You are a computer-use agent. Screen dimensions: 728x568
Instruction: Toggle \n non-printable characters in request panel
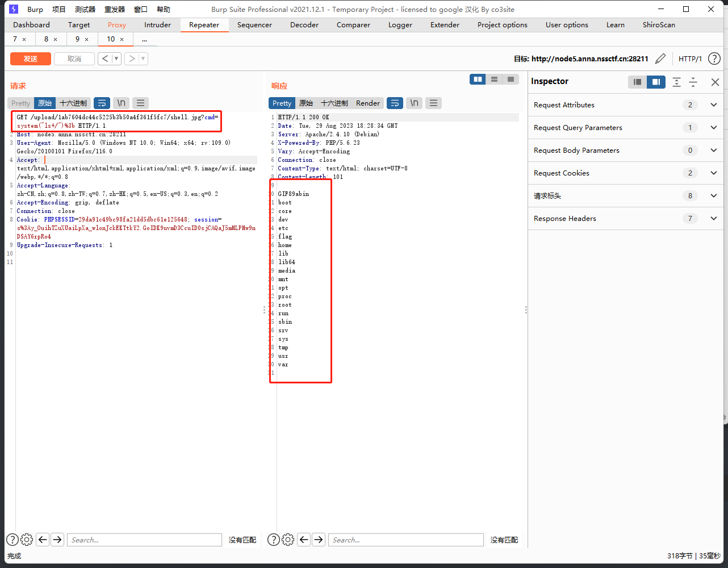121,103
